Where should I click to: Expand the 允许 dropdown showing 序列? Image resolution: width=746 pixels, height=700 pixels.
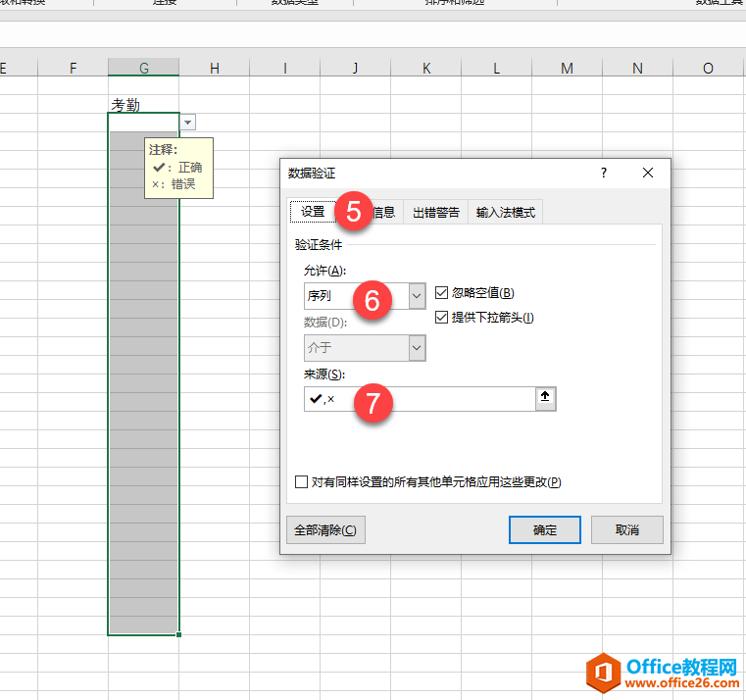pyautogui.click(x=417, y=295)
